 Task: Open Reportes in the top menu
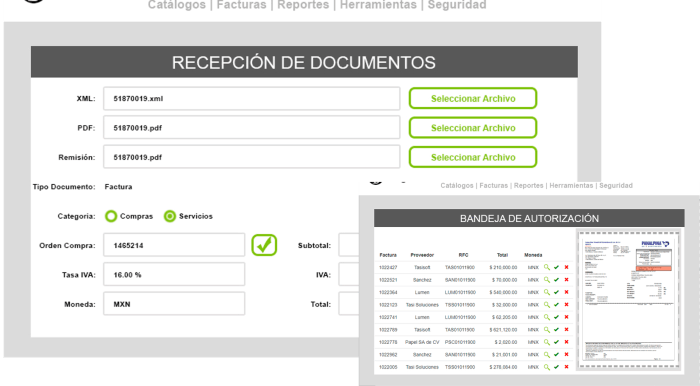[x=303, y=5]
